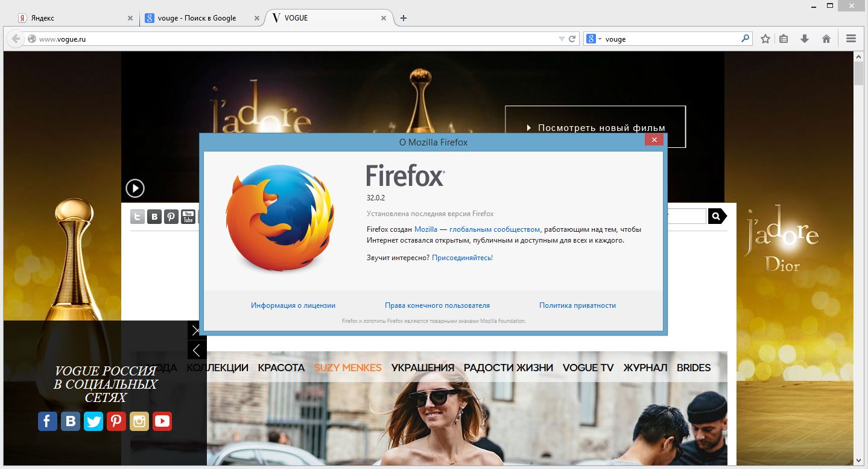The width and height of the screenshot is (868, 469).
Task: Close the VOGUE tab
Action: (x=383, y=18)
